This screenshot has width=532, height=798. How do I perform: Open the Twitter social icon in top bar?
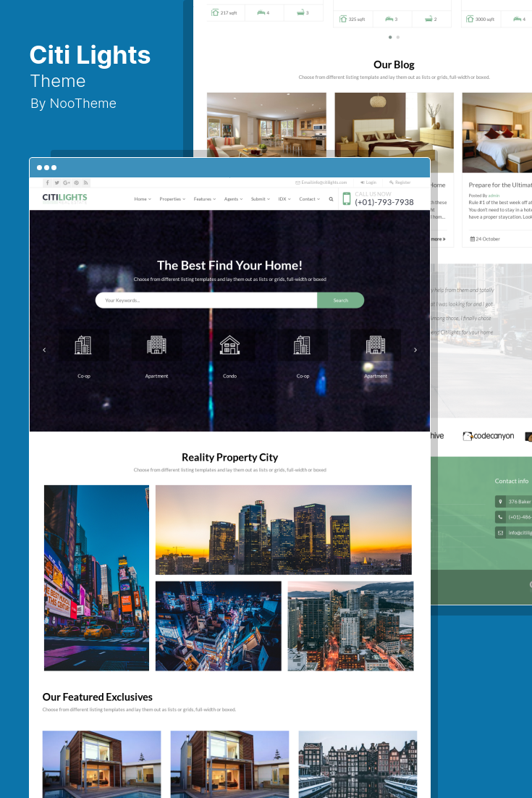click(57, 182)
